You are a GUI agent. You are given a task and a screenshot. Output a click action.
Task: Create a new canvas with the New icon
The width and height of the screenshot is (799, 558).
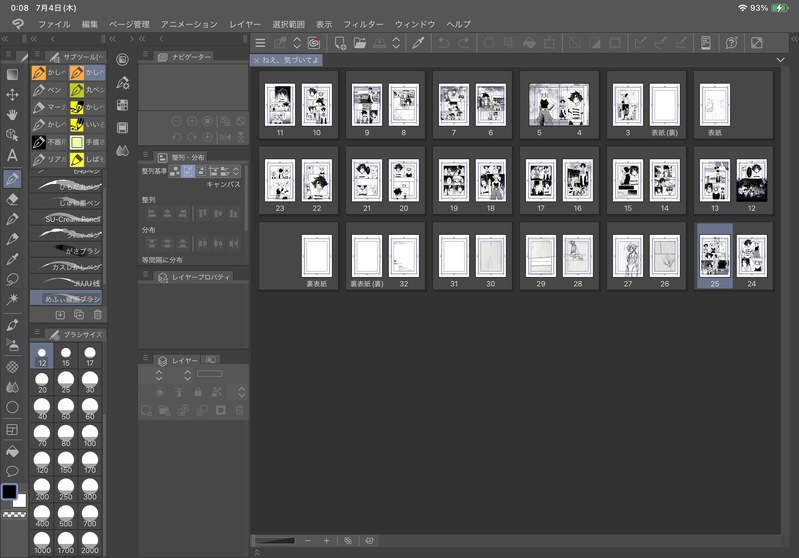[x=340, y=43]
